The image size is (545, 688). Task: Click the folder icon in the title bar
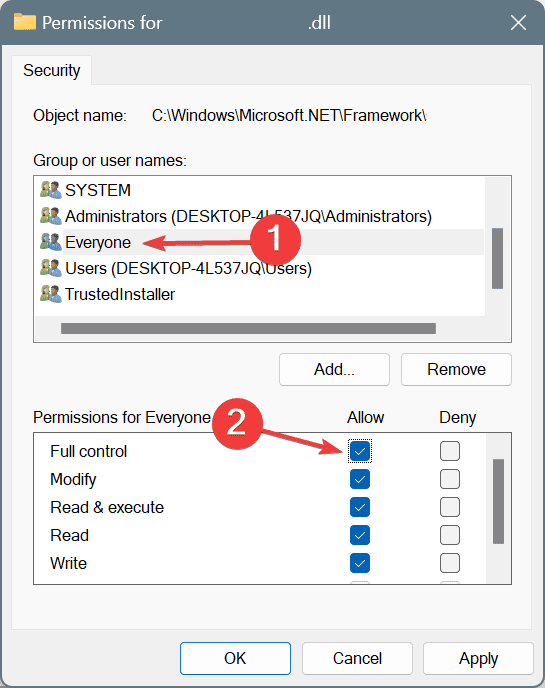(25, 22)
